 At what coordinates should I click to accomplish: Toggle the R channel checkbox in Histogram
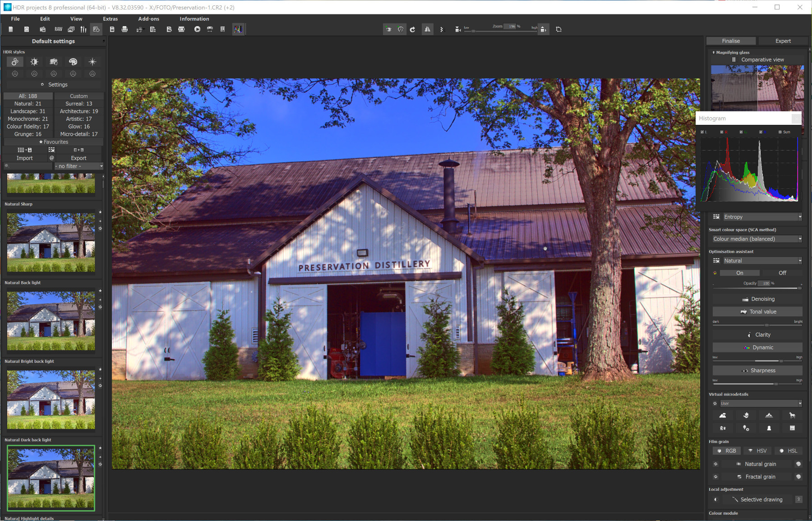coord(722,132)
